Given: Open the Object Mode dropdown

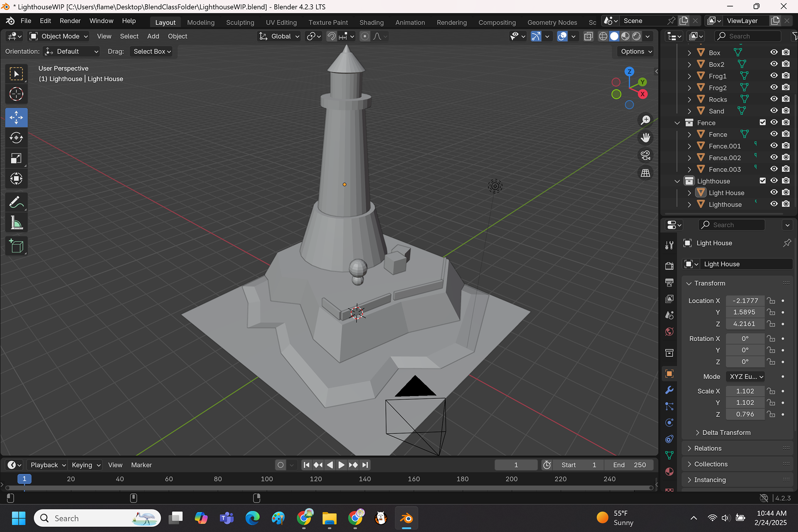Looking at the screenshot, I should (x=59, y=37).
